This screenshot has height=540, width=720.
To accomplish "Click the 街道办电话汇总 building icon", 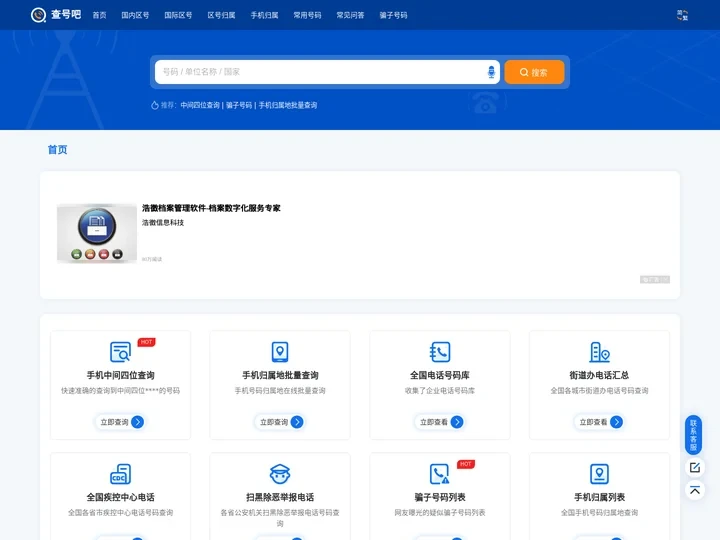I will pos(599,352).
